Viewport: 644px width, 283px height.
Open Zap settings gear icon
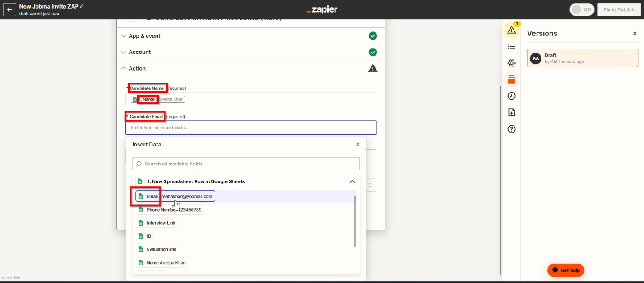click(511, 63)
